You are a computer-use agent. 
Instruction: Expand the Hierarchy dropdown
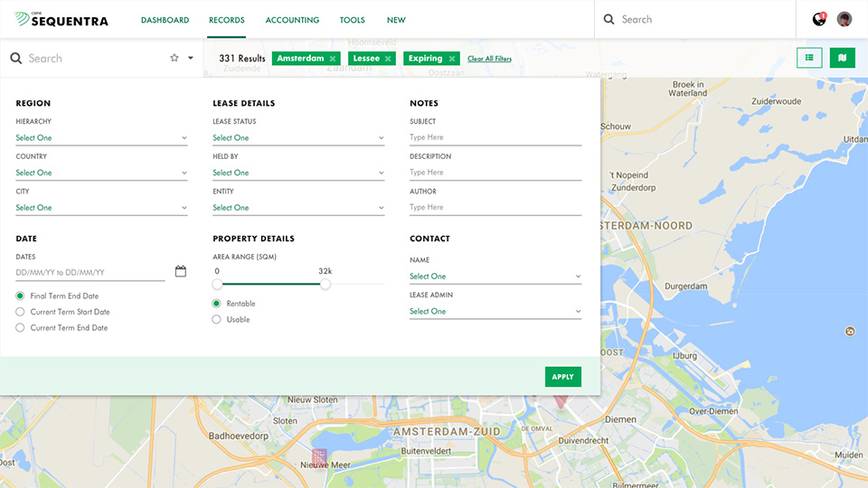pyautogui.click(x=101, y=137)
